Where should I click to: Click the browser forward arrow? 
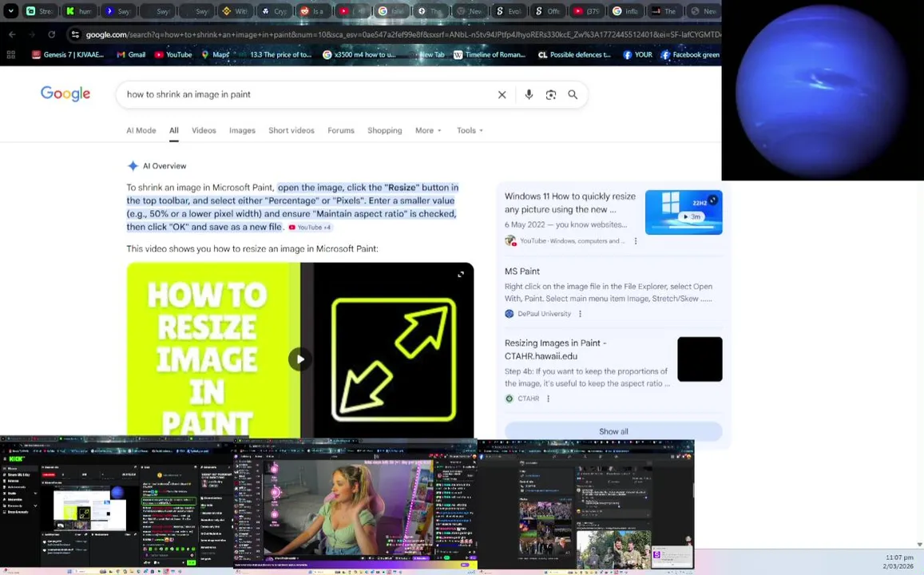pos(32,35)
